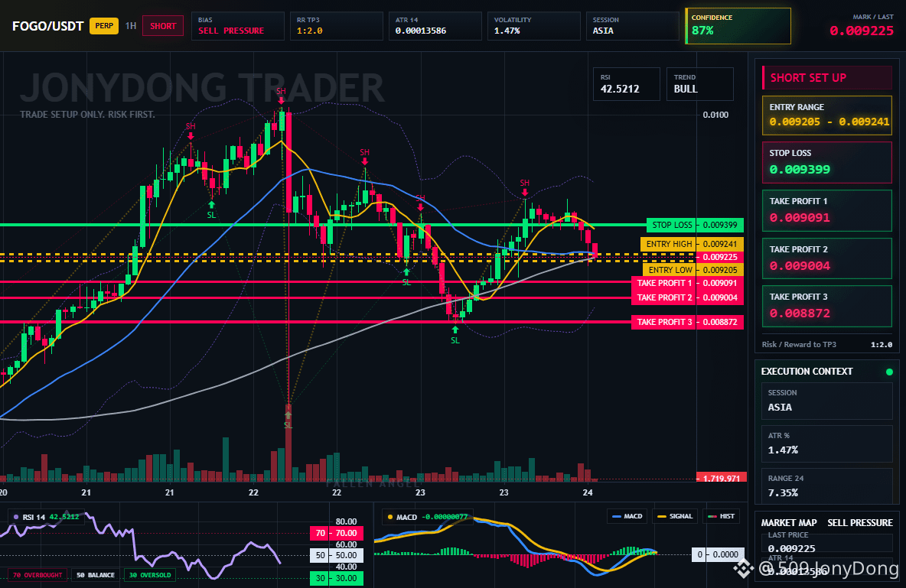Click the TAKE PROFIT 3 0.008872 chart label
This screenshot has height=588, width=906.
pyautogui.click(x=688, y=322)
